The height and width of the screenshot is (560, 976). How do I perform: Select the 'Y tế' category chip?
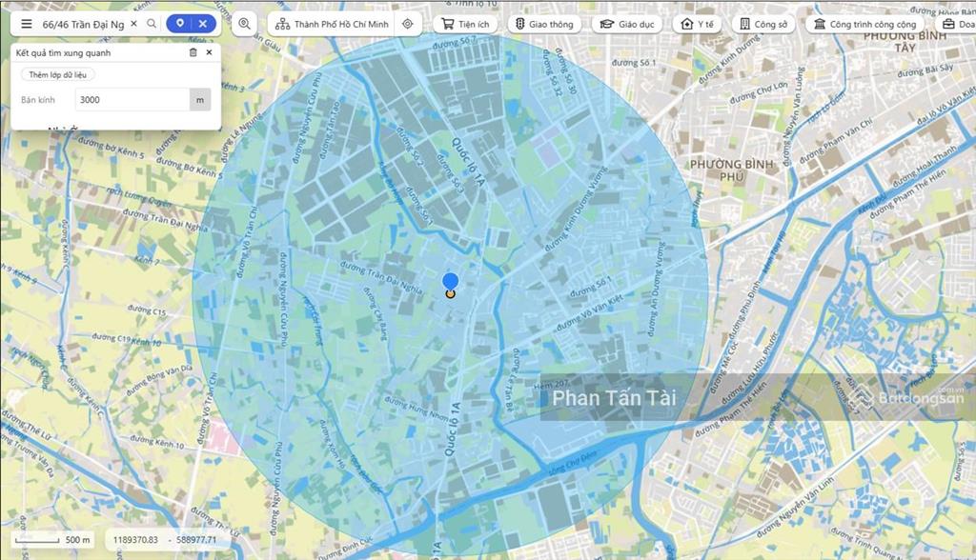pos(697,24)
